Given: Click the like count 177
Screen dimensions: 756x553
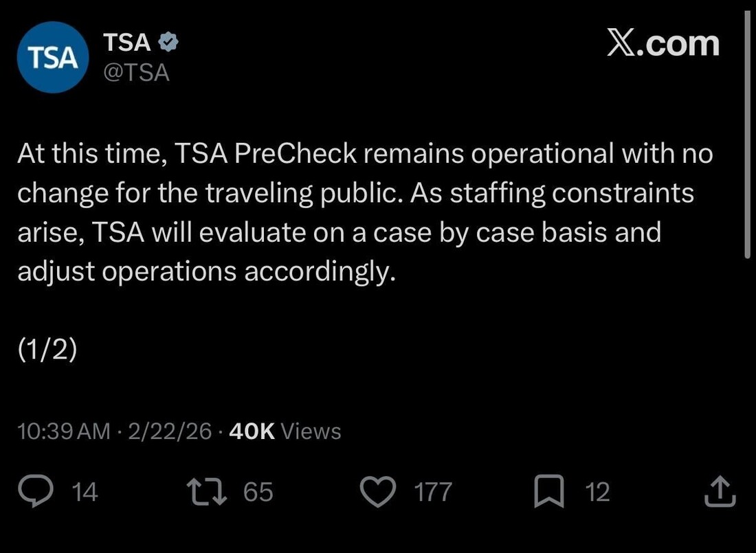Looking at the screenshot, I should pos(433,493).
